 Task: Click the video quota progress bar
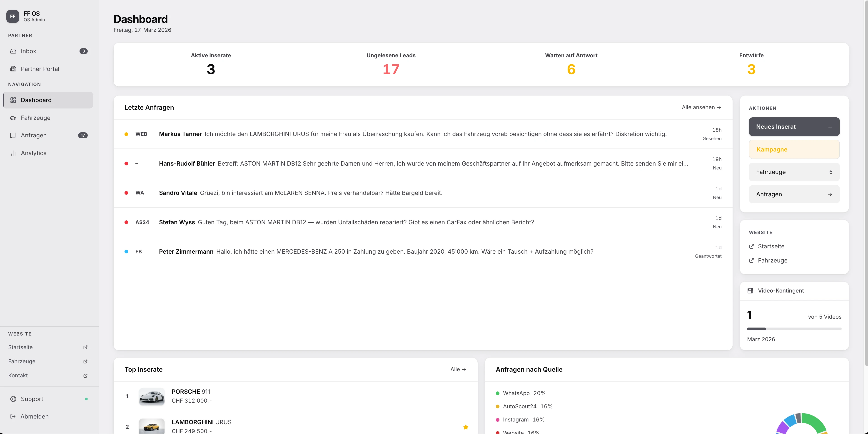point(794,329)
